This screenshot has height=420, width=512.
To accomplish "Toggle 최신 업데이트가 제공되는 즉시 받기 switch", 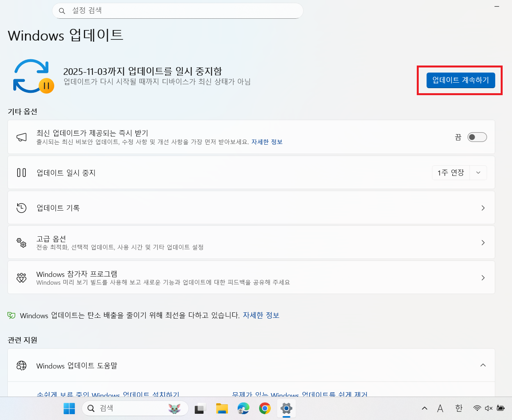I will [477, 137].
